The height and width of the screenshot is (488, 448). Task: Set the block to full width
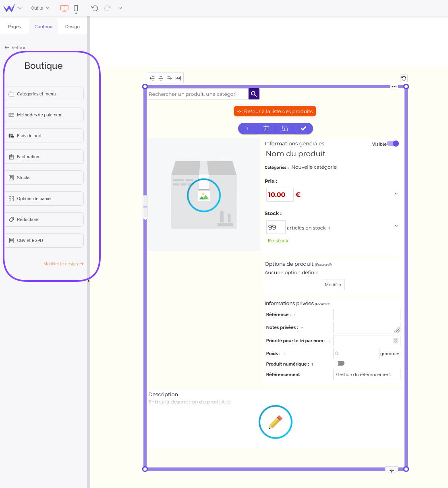click(178, 78)
